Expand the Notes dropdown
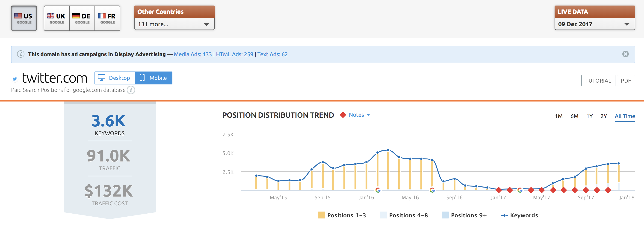This screenshot has width=644, height=233. [x=359, y=115]
